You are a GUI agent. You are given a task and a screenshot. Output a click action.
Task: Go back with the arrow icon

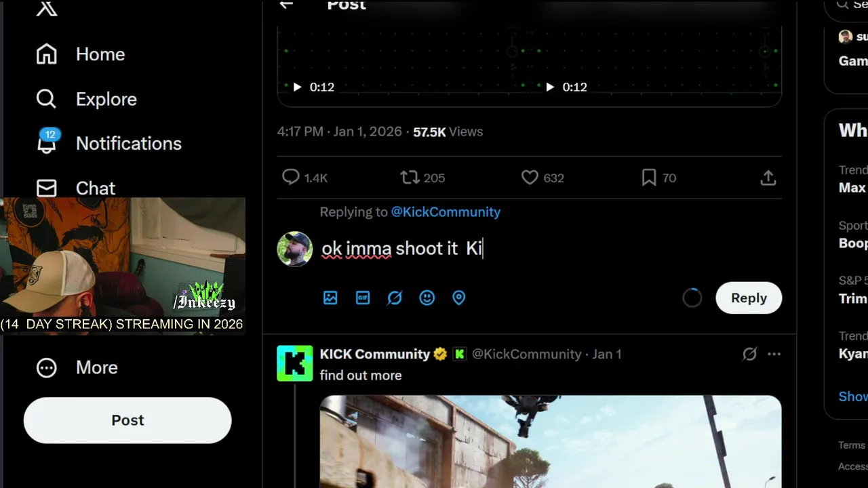[286, 5]
